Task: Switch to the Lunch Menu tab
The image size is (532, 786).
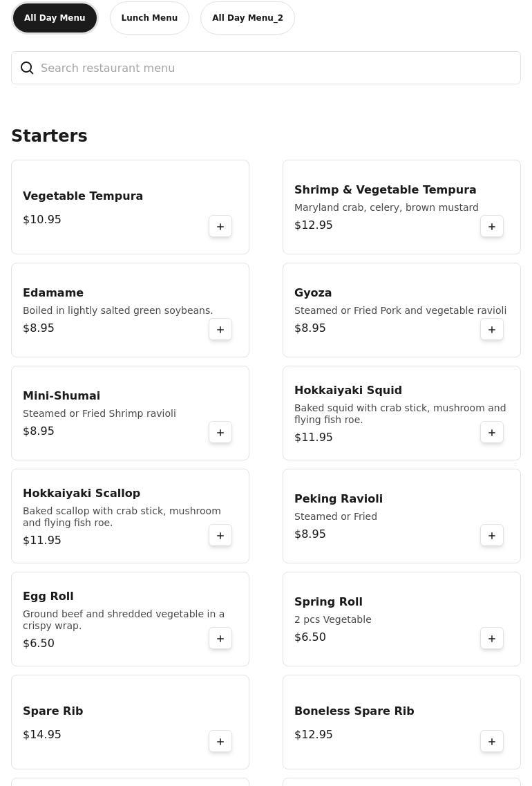Action: tap(149, 18)
